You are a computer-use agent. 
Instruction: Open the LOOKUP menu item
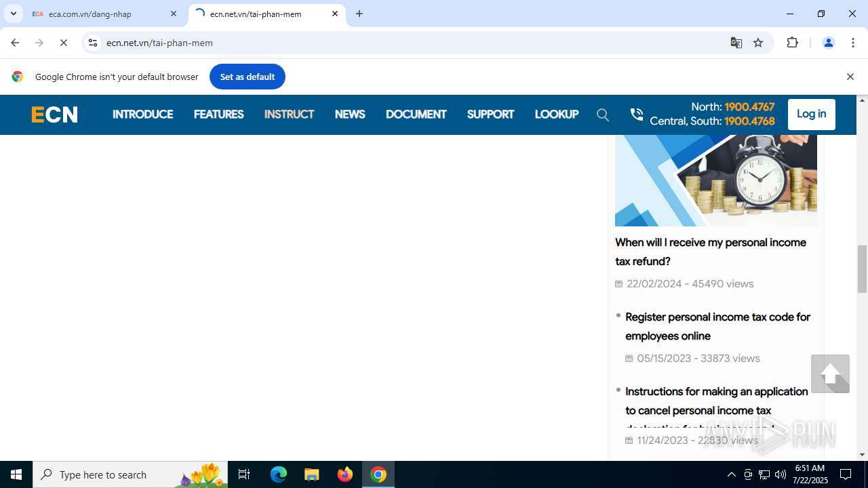point(556,115)
